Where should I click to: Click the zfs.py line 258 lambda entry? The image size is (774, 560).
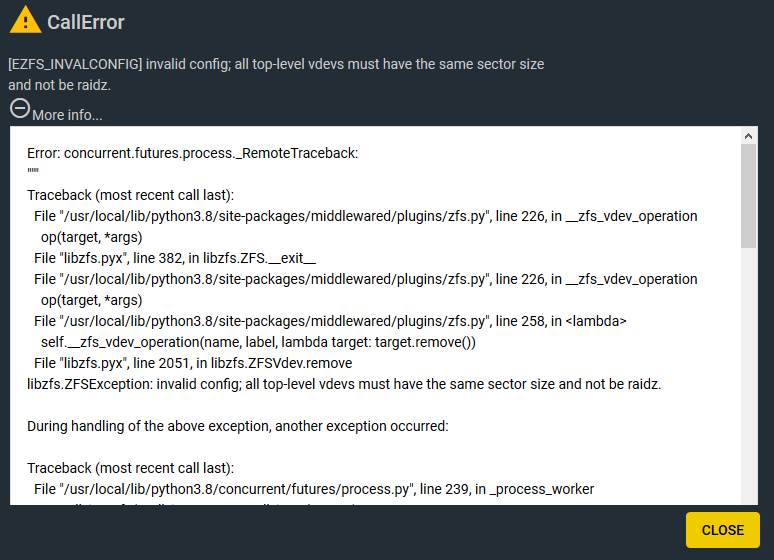pos(330,321)
